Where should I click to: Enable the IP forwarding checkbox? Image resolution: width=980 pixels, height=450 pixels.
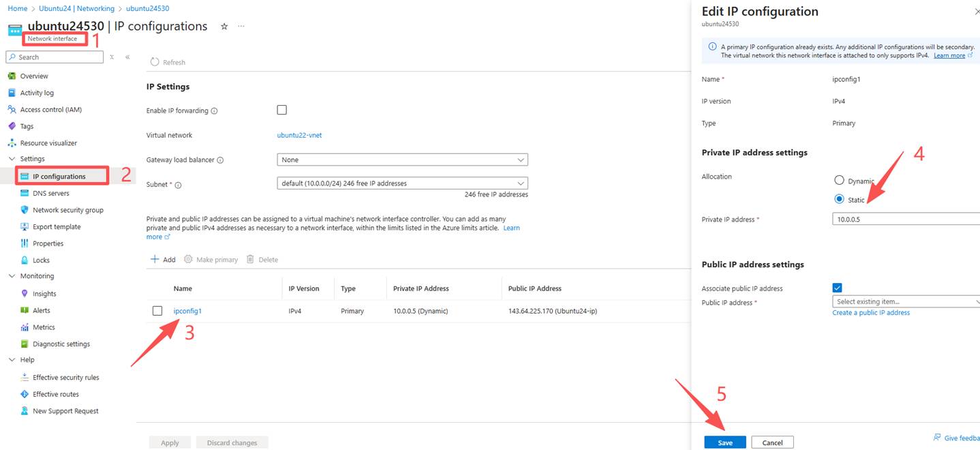coord(282,110)
